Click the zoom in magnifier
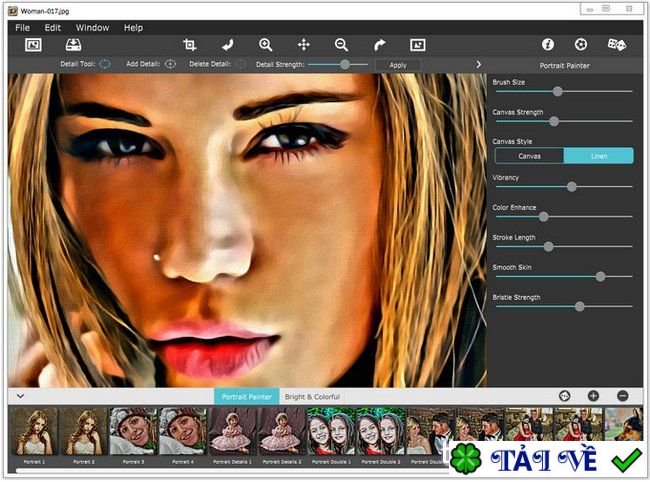Screen dimensions: 650x482 pos(265,45)
